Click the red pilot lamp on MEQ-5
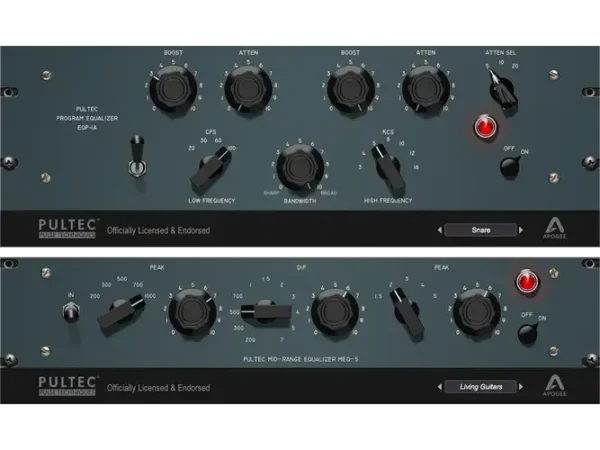Viewport: 600px width, 450px height. (527, 281)
